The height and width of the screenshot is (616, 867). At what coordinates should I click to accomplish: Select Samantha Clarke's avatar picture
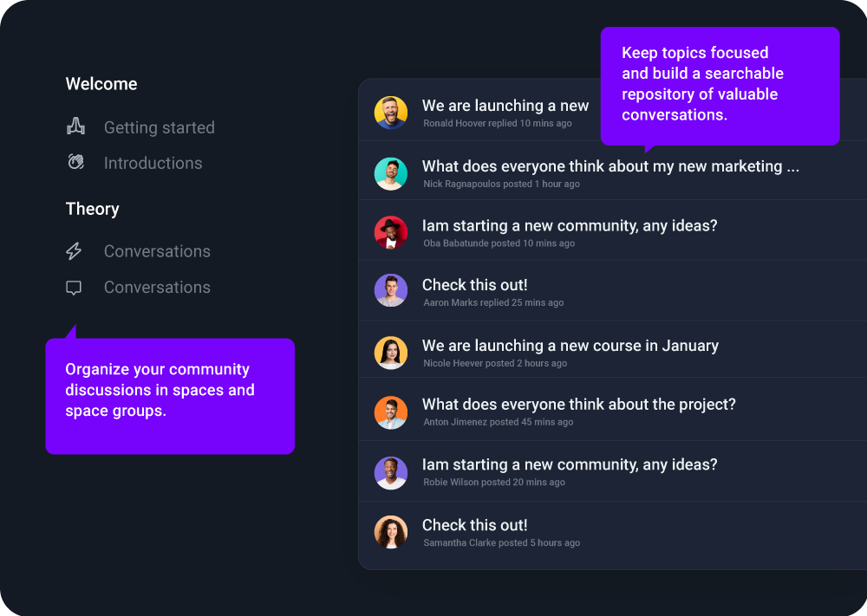(391, 532)
